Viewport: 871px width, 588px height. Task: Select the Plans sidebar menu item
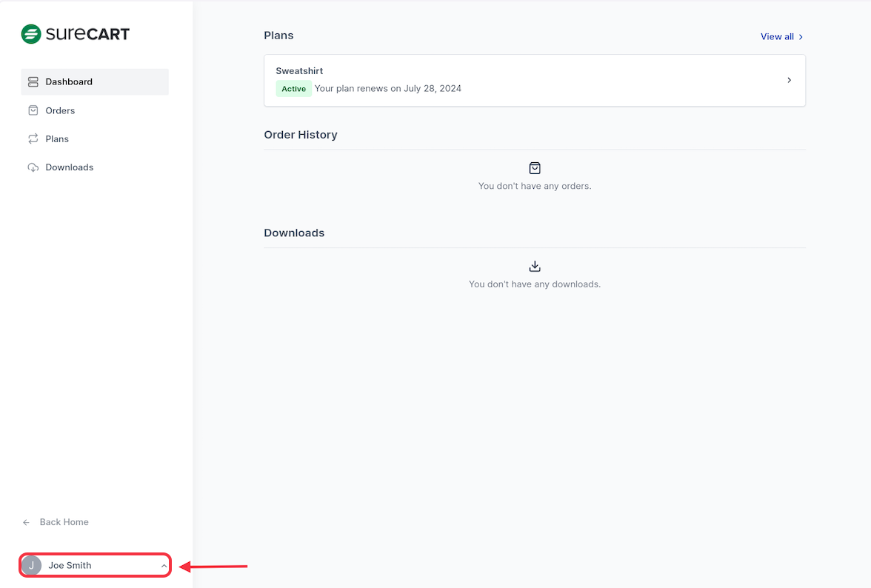(57, 138)
